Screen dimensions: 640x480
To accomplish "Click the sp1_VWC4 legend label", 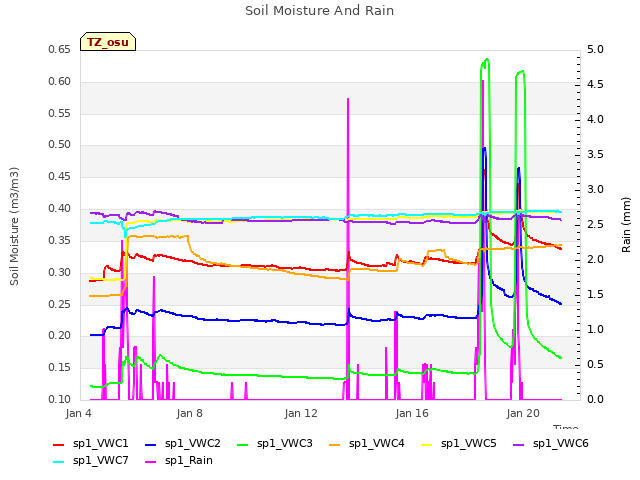I will [x=376, y=443].
